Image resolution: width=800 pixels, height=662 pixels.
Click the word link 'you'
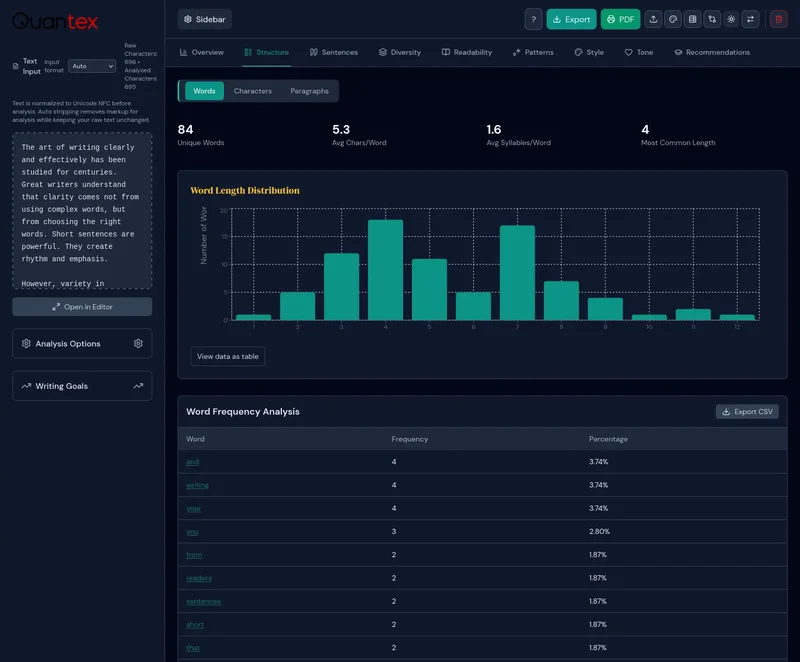click(192, 531)
